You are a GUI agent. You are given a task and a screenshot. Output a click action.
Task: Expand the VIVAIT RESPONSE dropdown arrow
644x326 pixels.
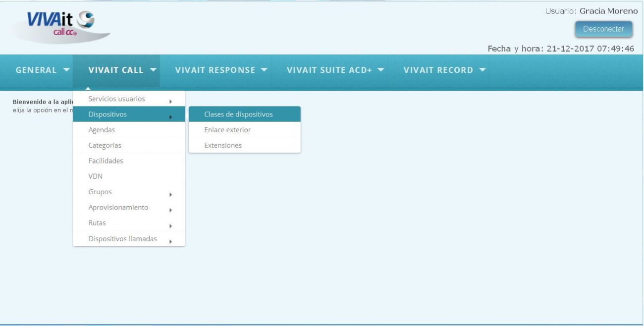point(264,70)
